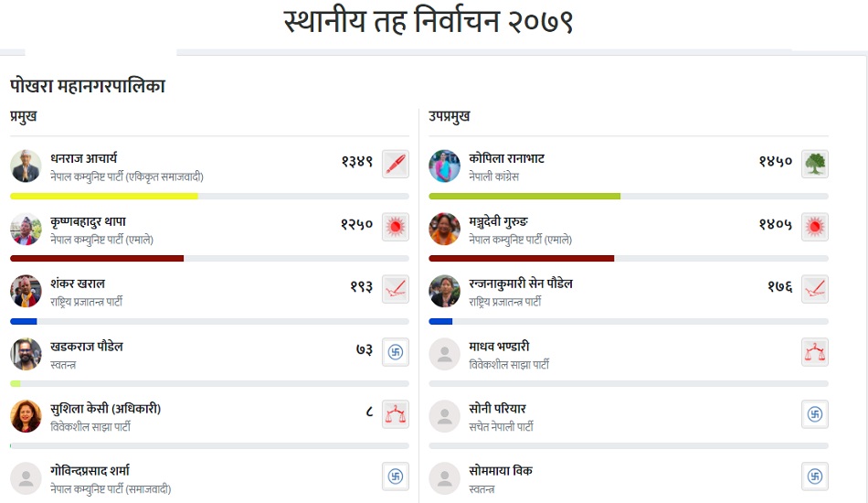Screen dimensions: 868x503
Task: Click धनराज आचार्य yellow vote progress bar
Action: (x=103, y=196)
